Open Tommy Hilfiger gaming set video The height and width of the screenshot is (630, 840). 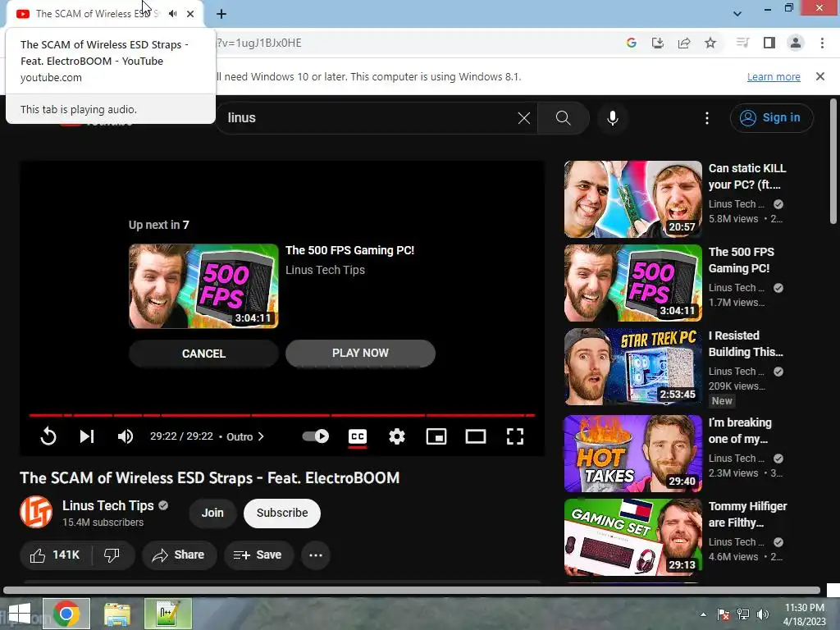[x=633, y=536]
